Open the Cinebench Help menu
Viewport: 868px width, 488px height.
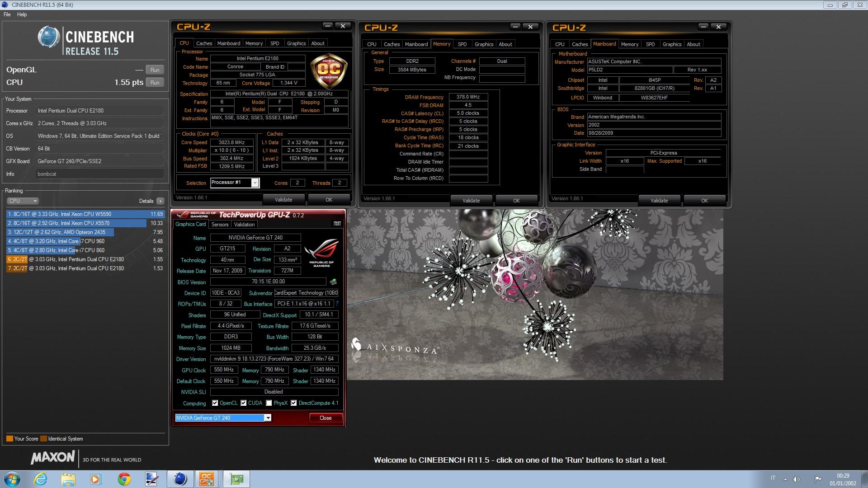point(22,14)
